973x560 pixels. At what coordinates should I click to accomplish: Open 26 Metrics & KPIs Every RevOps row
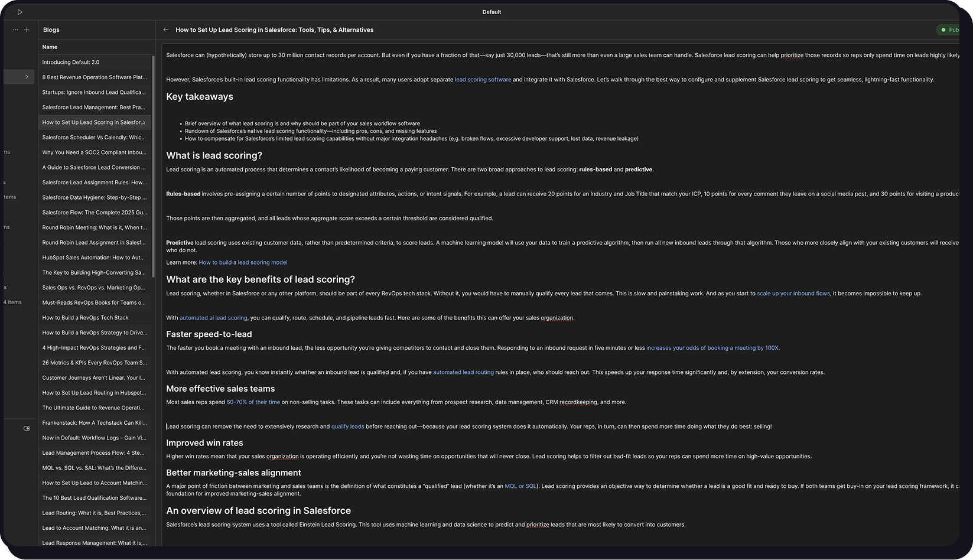click(95, 363)
